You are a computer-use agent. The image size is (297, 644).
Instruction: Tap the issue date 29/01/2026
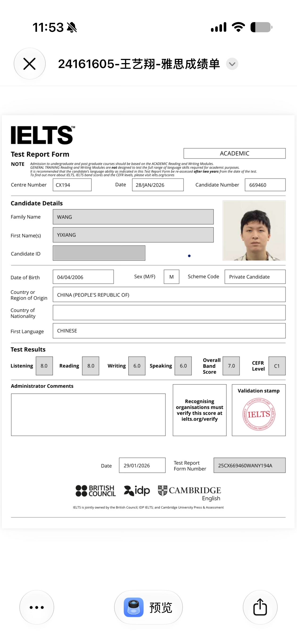(x=142, y=465)
